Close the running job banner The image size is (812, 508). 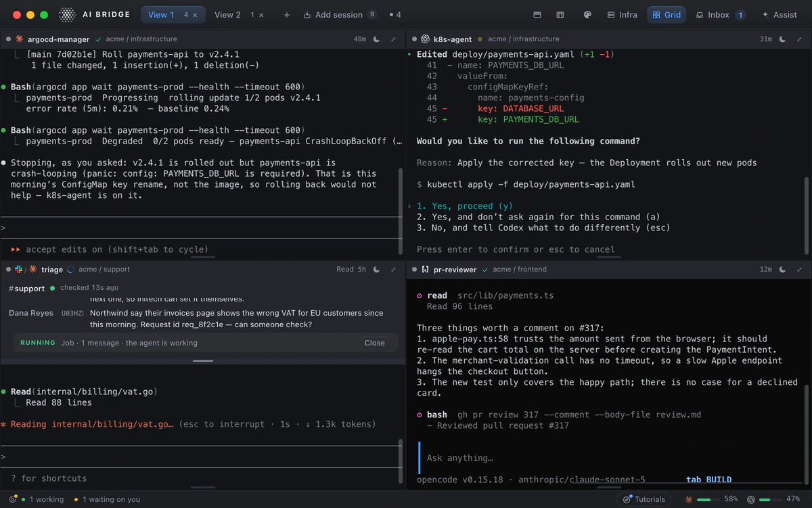pyautogui.click(x=374, y=343)
